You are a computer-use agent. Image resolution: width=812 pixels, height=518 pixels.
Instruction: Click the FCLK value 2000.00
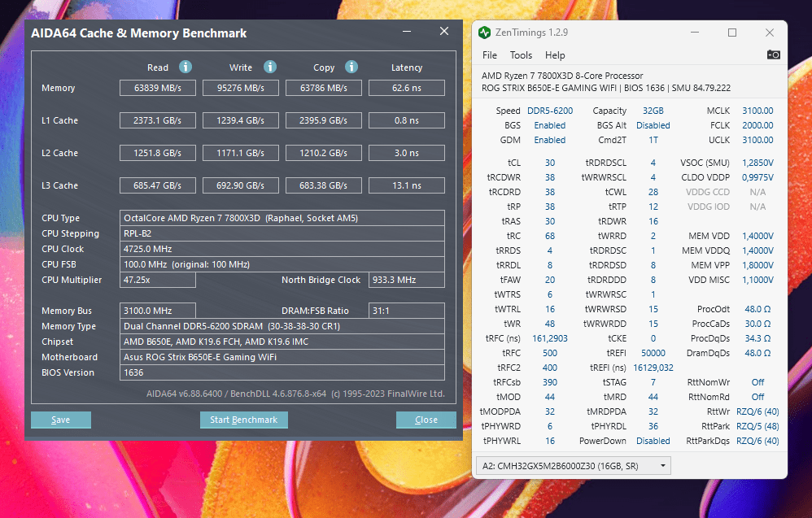point(757,125)
